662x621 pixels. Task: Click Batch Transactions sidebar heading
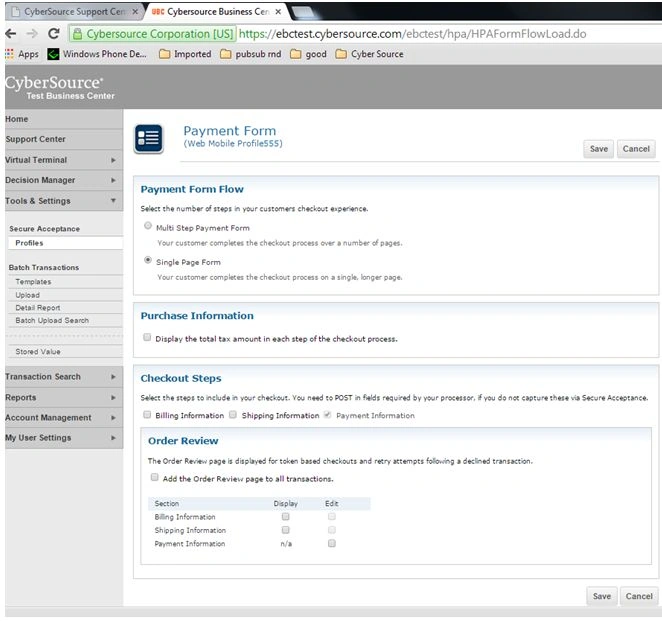(x=44, y=268)
